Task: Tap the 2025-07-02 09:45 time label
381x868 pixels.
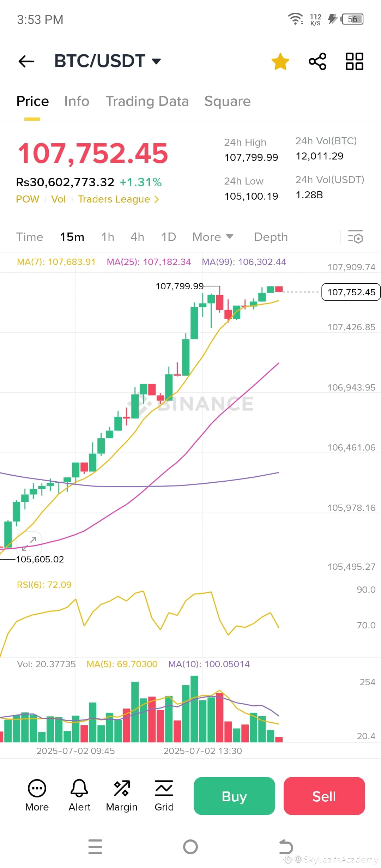Action: (x=76, y=751)
